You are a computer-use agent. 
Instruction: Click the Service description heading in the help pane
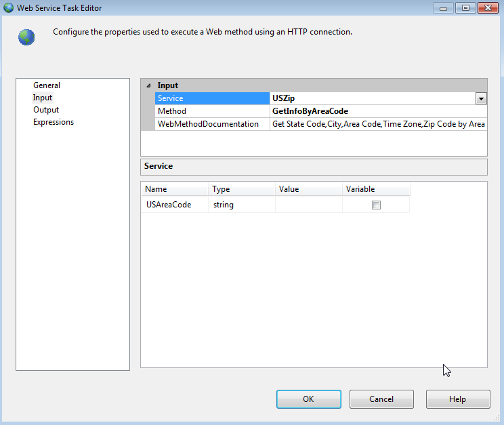tap(159, 166)
